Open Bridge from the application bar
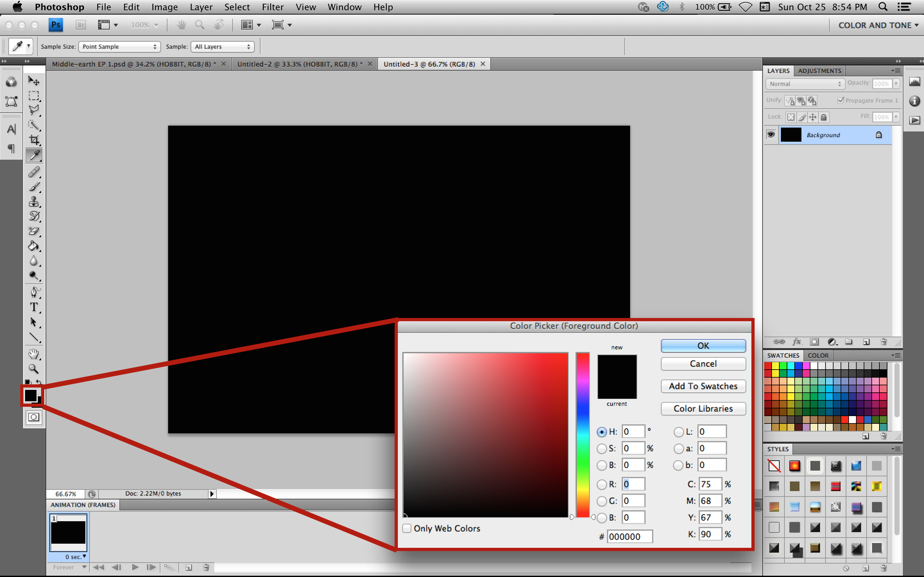Viewport: 924px width, 577px height. (x=81, y=24)
